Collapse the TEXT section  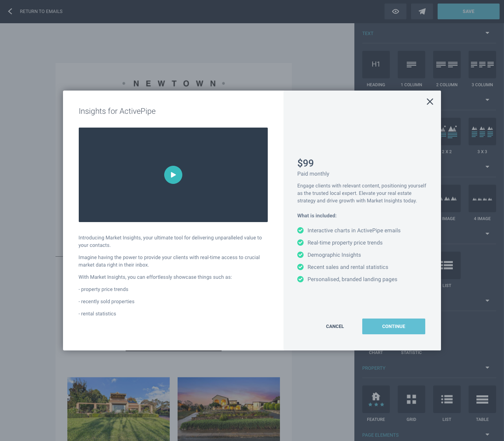click(487, 33)
